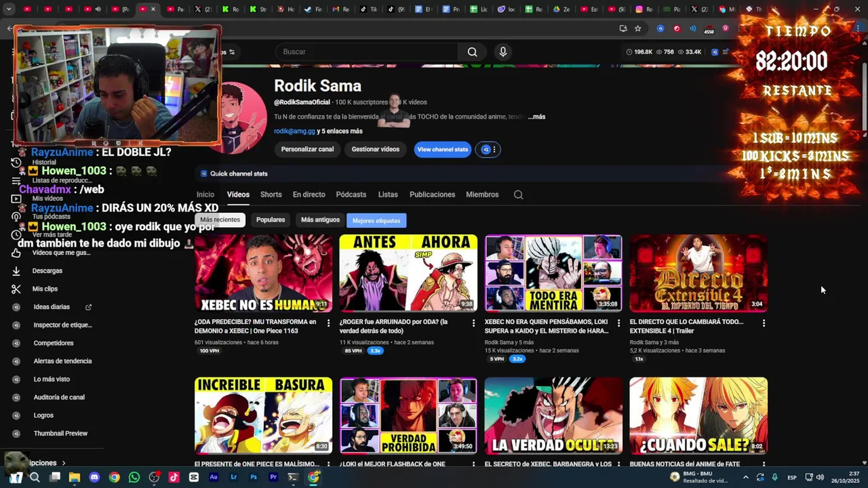Open the Pódcasts tab

[351, 195]
